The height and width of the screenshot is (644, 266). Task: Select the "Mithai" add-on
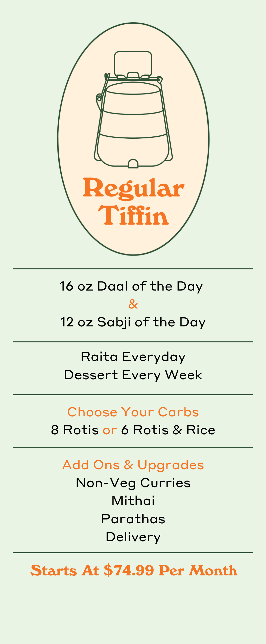click(133, 501)
